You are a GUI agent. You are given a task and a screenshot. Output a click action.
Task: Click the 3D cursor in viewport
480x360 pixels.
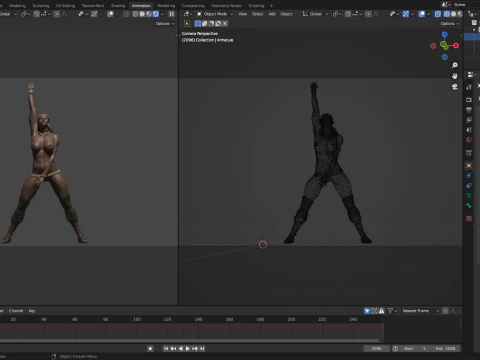click(263, 245)
